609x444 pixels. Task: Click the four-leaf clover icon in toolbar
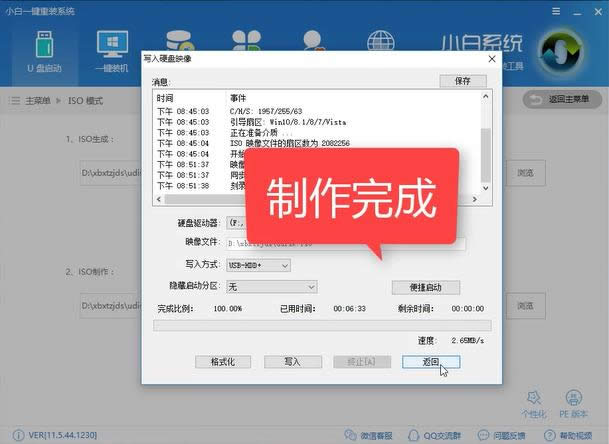point(246,40)
